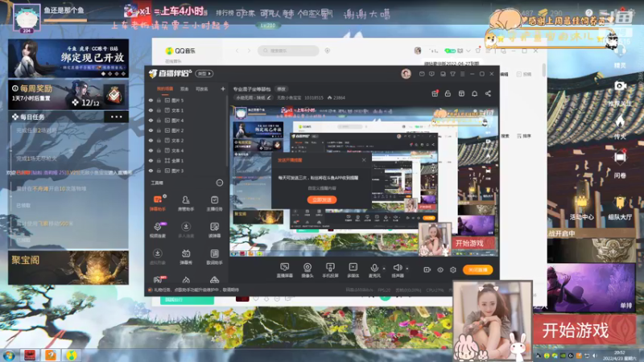Open QQ音乐 user avatar
Image resolution: width=644 pixels, height=362 pixels.
point(418,51)
